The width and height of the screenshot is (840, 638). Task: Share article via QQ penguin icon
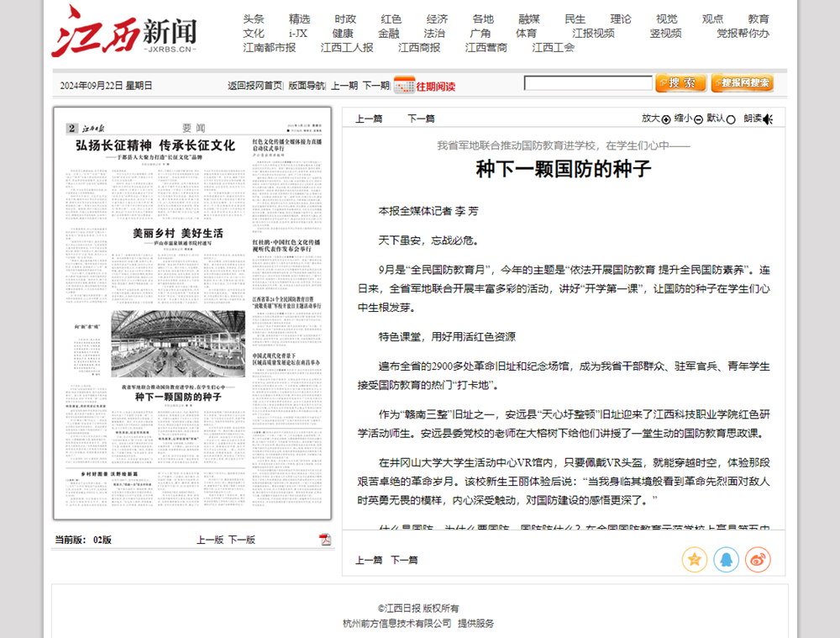(726, 559)
